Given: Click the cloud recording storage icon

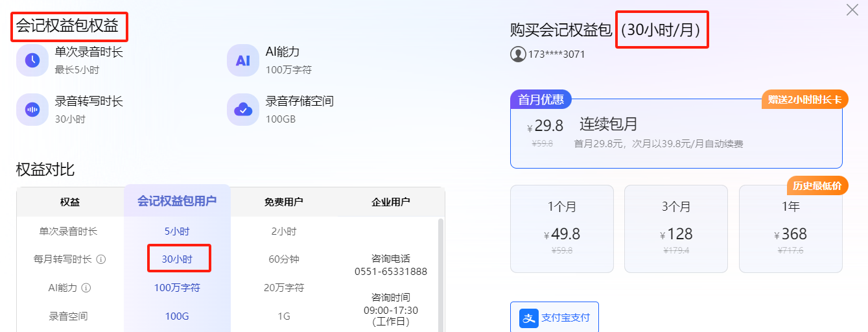Looking at the screenshot, I should tap(243, 110).
